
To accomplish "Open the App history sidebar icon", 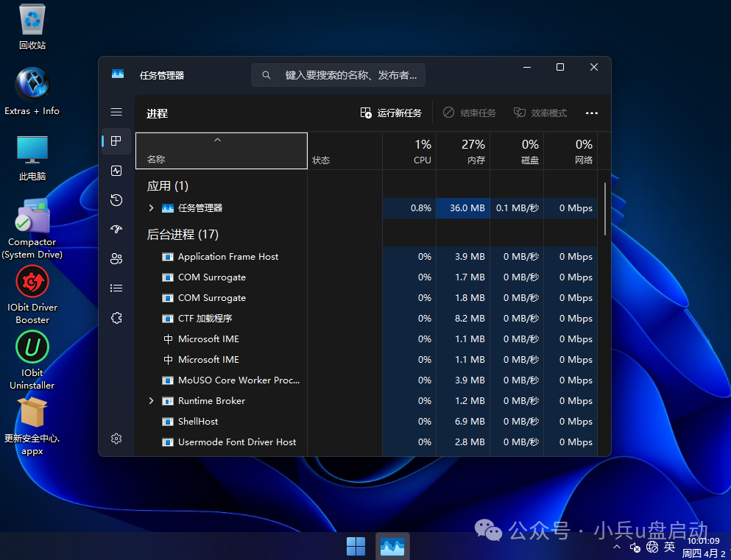I will coord(116,200).
